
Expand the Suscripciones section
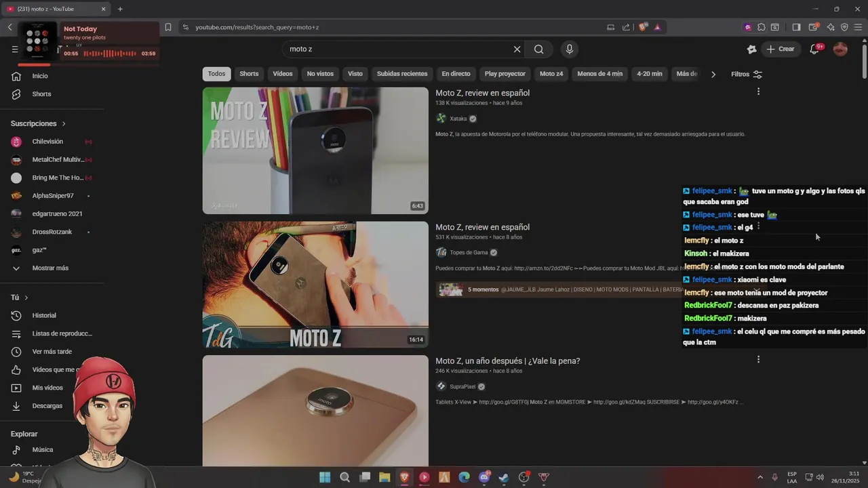coord(38,123)
